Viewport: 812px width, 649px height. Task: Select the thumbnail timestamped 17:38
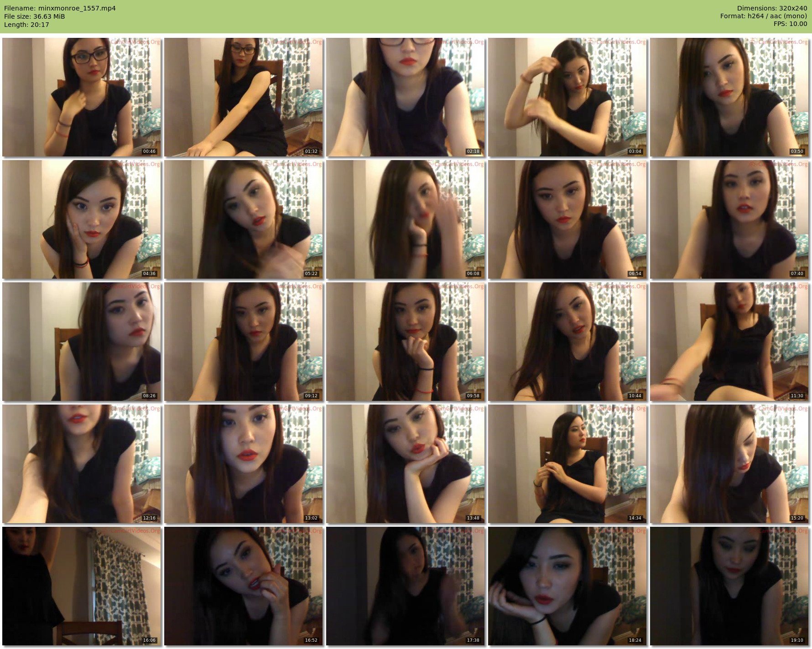point(406,586)
